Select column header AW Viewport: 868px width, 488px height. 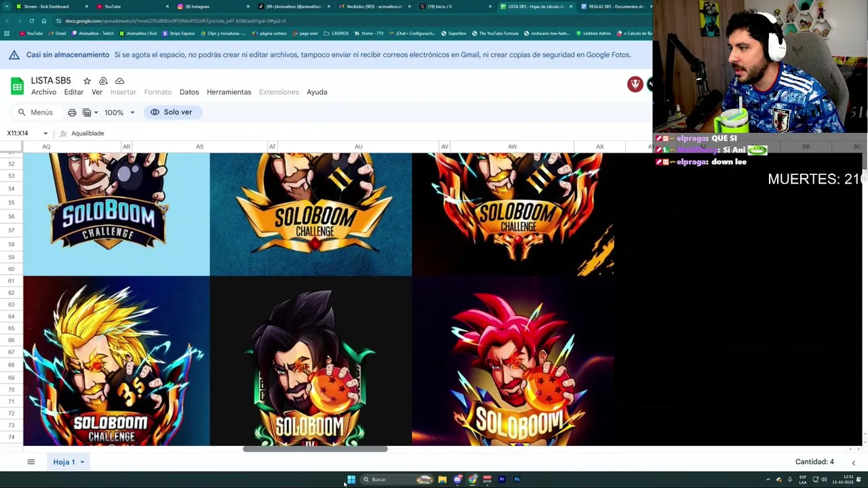pos(512,146)
